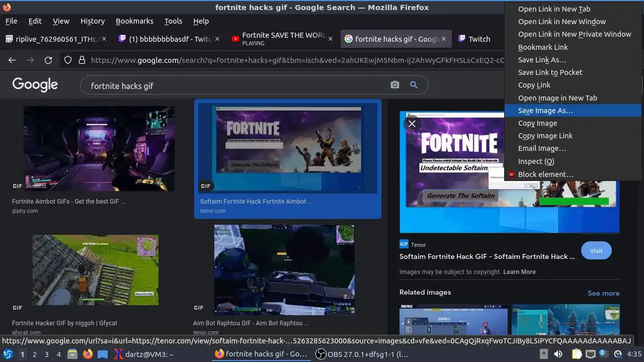Choose Open Image in New Tab
Screen dimensions: 644x362
coord(573,98)
